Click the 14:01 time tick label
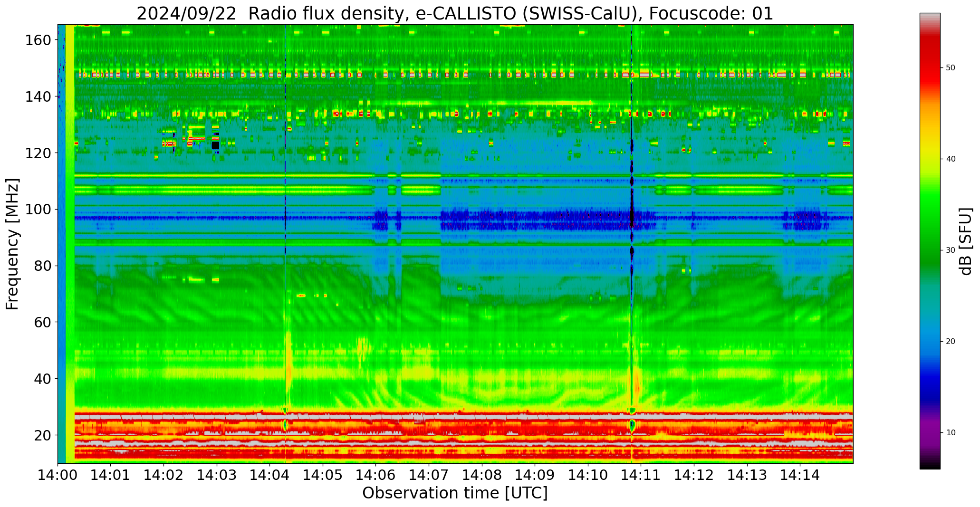This screenshot has height=507, width=980. click(x=111, y=474)
